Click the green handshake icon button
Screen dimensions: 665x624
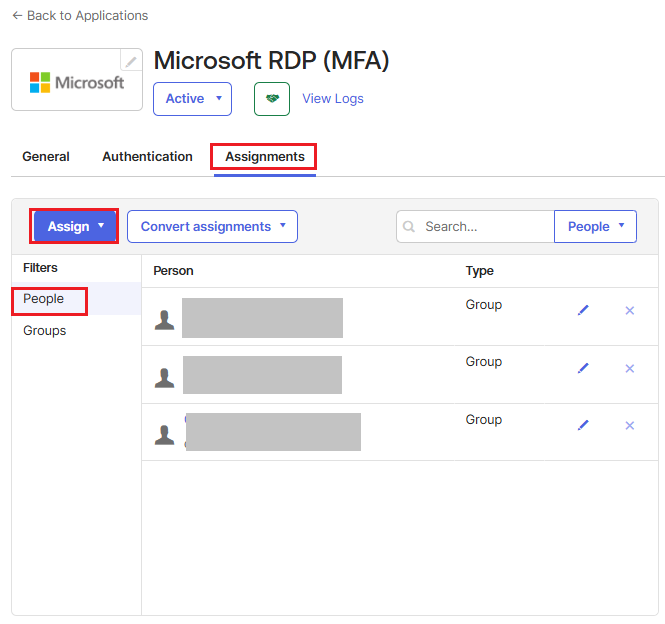coord(272,99)
